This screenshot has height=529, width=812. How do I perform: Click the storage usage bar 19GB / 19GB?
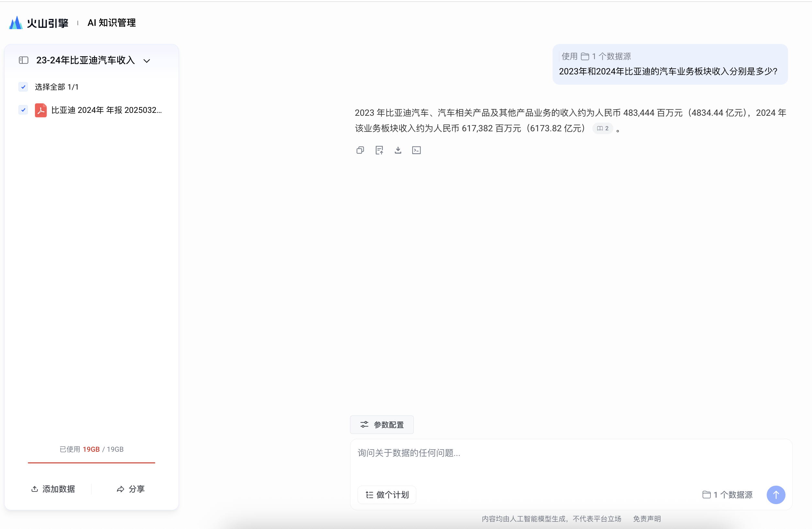(92, 463)
